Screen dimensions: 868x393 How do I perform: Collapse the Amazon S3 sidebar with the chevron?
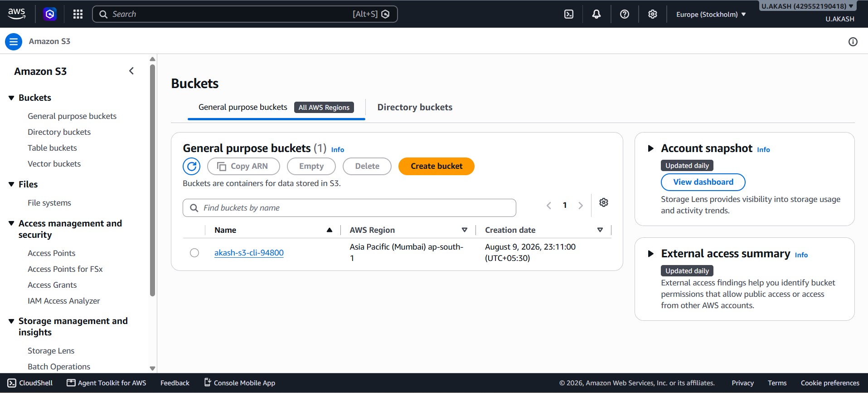point(131,71)
